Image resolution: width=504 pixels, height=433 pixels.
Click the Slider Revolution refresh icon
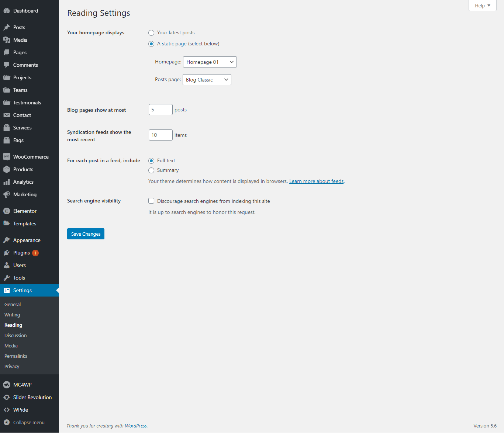coord(7,397)
